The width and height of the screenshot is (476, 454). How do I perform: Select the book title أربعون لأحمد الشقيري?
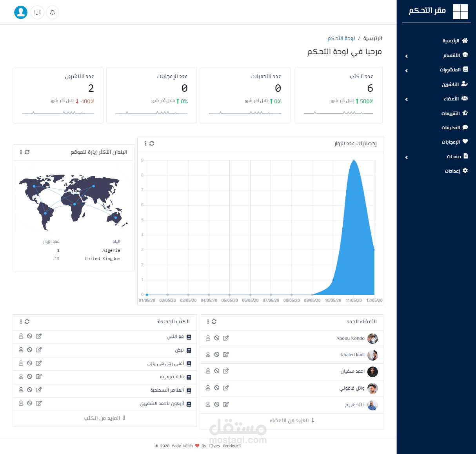click(x=162, y=404)
